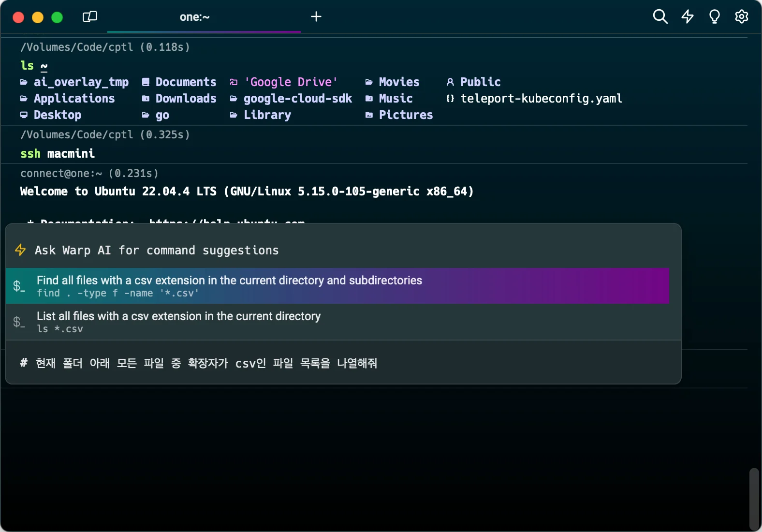This screenshot has height=532, width=762.
Task: Click the 'Desktop' directory name
Action: click(x=58, y=115)
